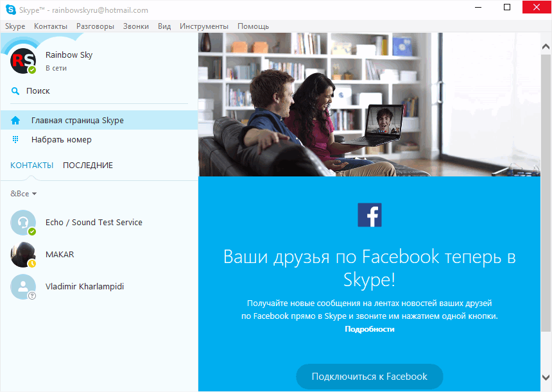The image size is (552, 392).
Task: Click the search magnifier icon
Action: pos(15,91)
